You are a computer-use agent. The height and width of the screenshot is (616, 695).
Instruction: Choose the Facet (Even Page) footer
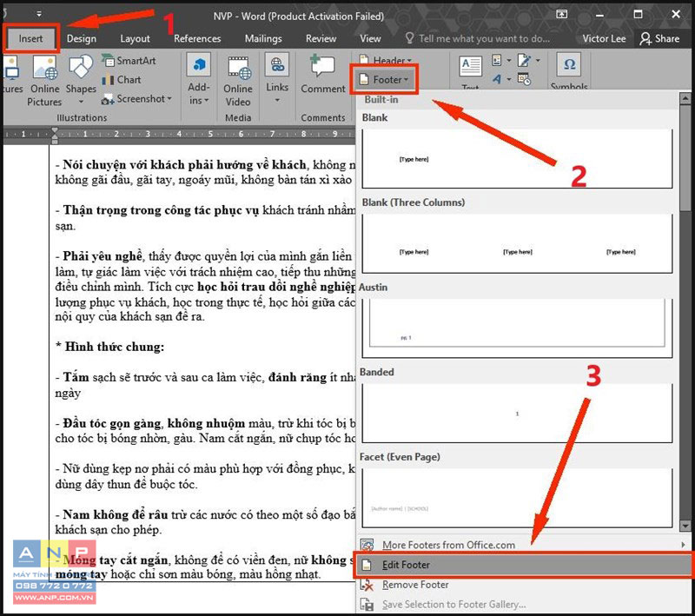pyautogui.click(x=517, y=498)
